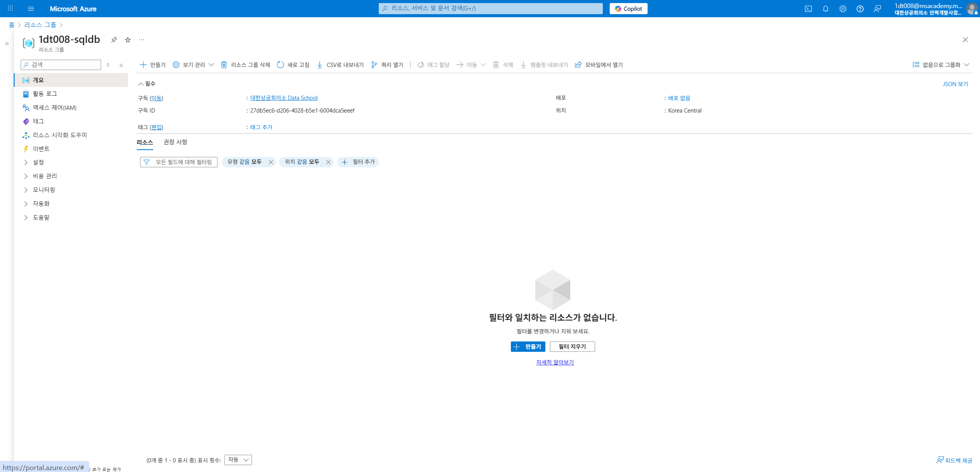The width and height of the screenshot is (980, 472).
Task: Remove the 위치 같음 모두 filter
Action: (328, 162)
